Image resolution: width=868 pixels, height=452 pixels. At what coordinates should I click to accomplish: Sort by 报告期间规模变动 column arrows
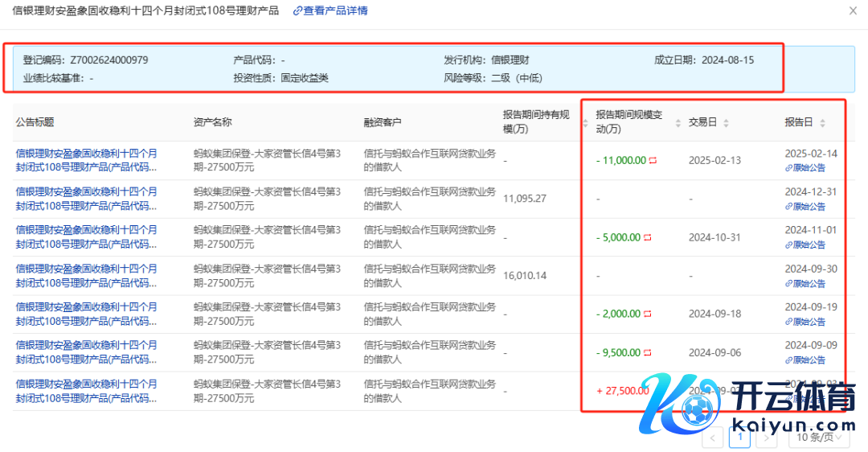(678, 123)
